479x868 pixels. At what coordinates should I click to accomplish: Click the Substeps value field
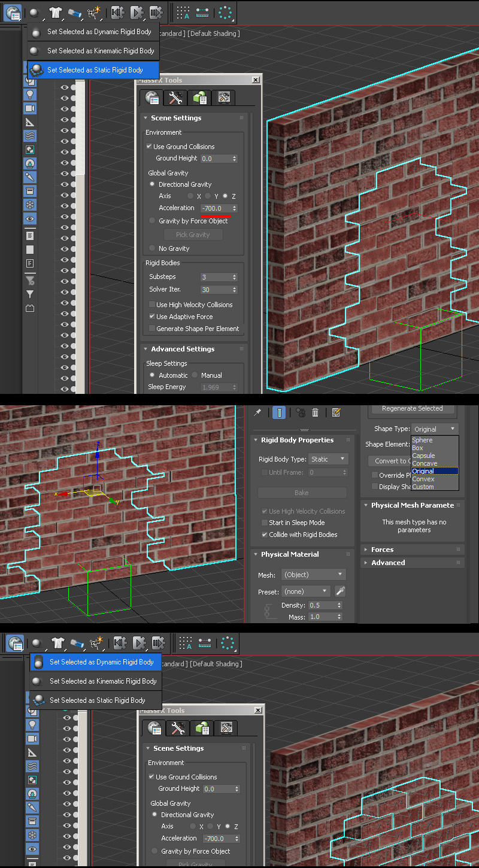tap(215, 277)
